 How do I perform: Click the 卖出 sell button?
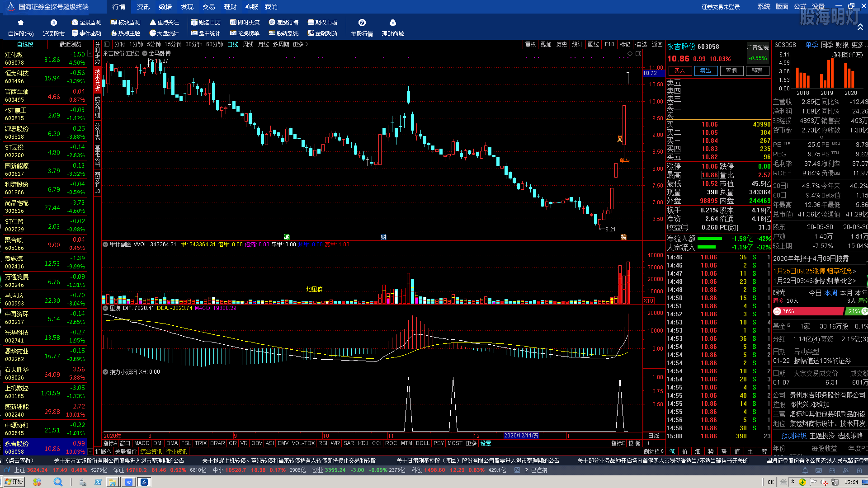tap(706, 70)
